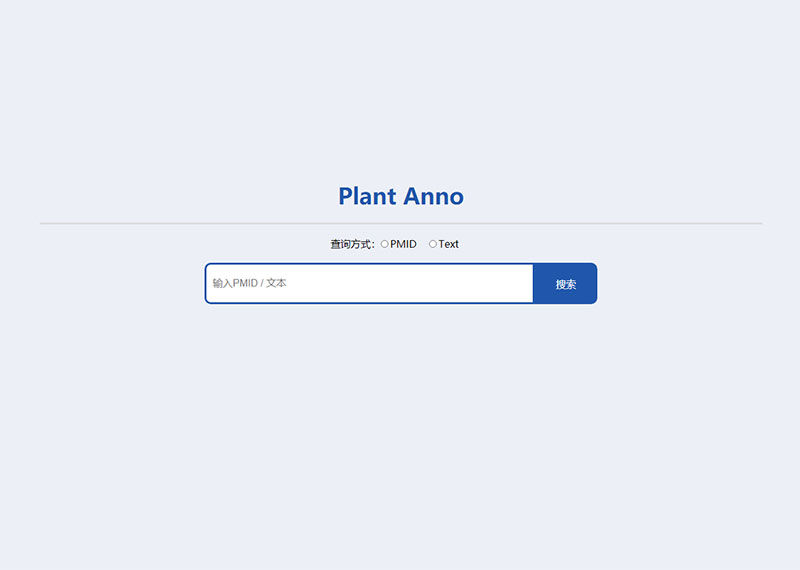800x570 pixels.
Task: Click the Plant Anno heading
Action: pyautogui.click(x=401, y=196)
